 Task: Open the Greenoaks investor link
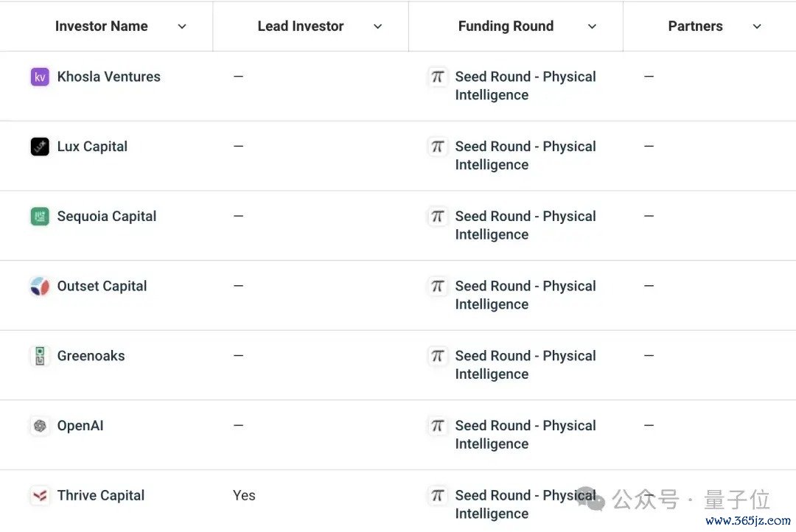coord(91,356)
